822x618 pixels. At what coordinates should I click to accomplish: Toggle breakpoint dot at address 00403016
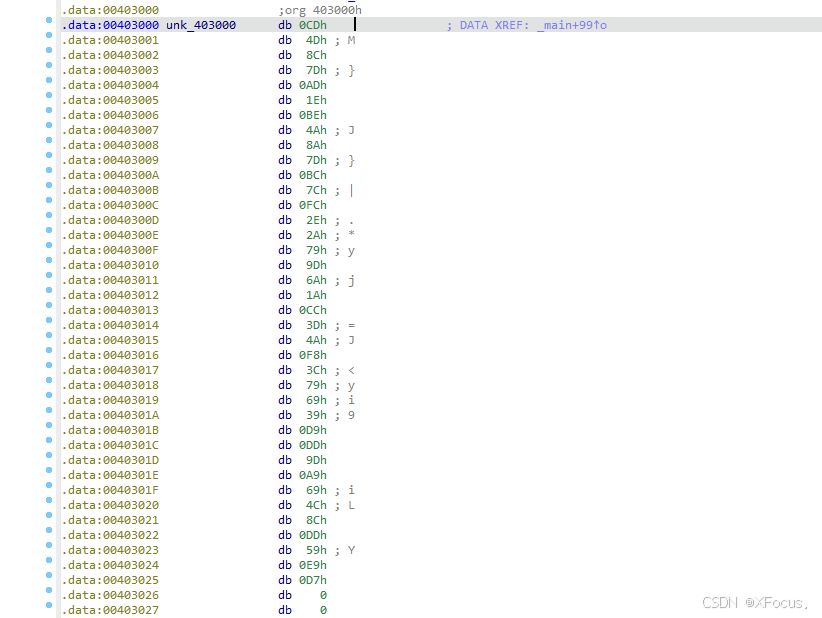coord(49,350)
